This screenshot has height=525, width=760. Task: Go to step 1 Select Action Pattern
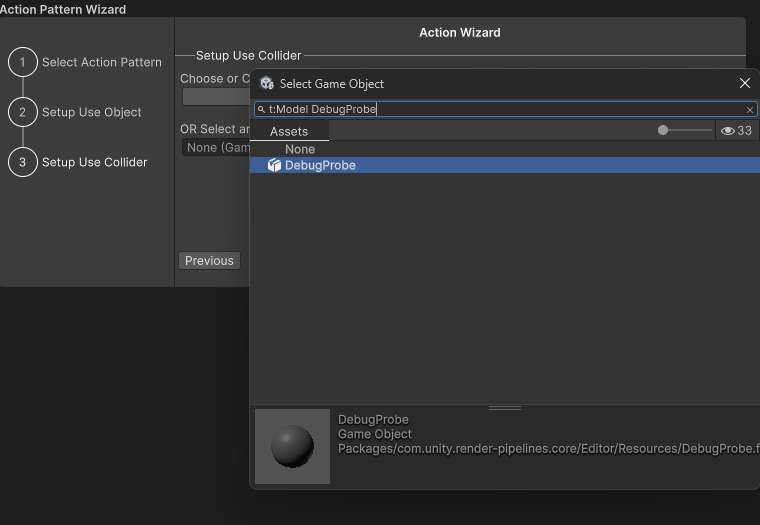[85, 62]
